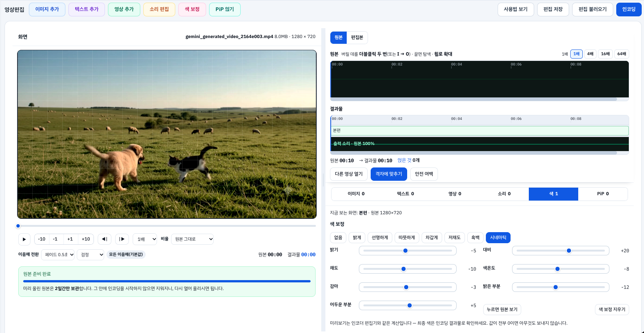This screenshot has width=644, height=333.
Task: Step to the next frame
Action: [x=122, y=239]
